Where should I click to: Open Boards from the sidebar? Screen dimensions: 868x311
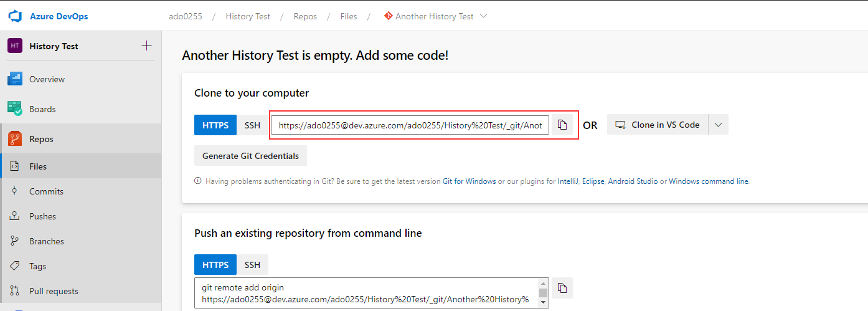81,109
